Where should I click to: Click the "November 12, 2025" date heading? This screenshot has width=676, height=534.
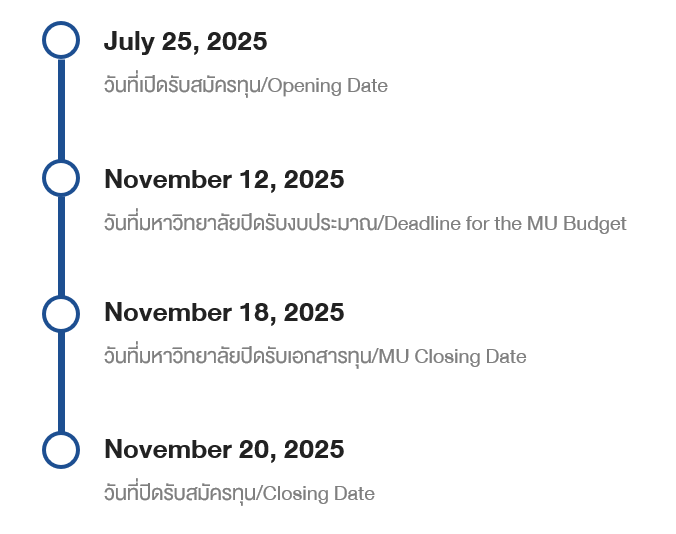coord(224,180)
